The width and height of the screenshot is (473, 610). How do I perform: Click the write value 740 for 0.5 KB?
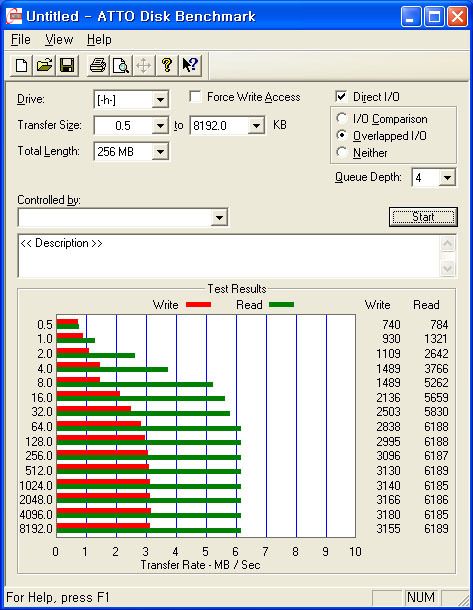391,324
